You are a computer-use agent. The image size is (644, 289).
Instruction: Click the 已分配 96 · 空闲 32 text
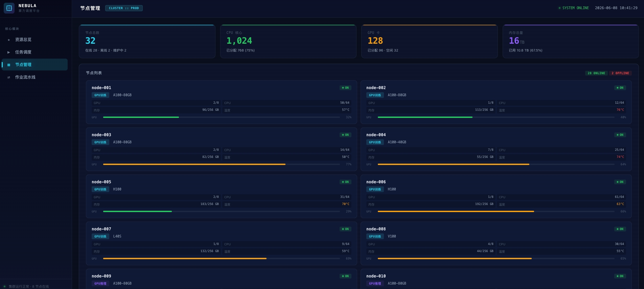point(383,50)
